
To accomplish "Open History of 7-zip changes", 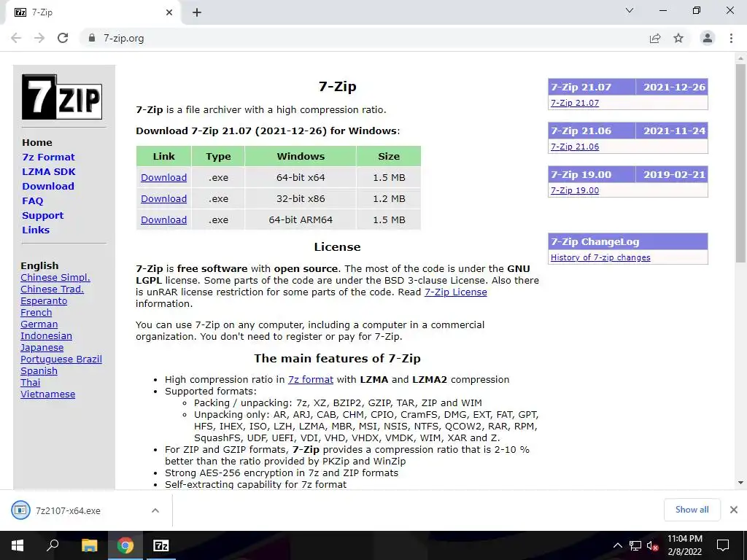I will click(600, 257).
